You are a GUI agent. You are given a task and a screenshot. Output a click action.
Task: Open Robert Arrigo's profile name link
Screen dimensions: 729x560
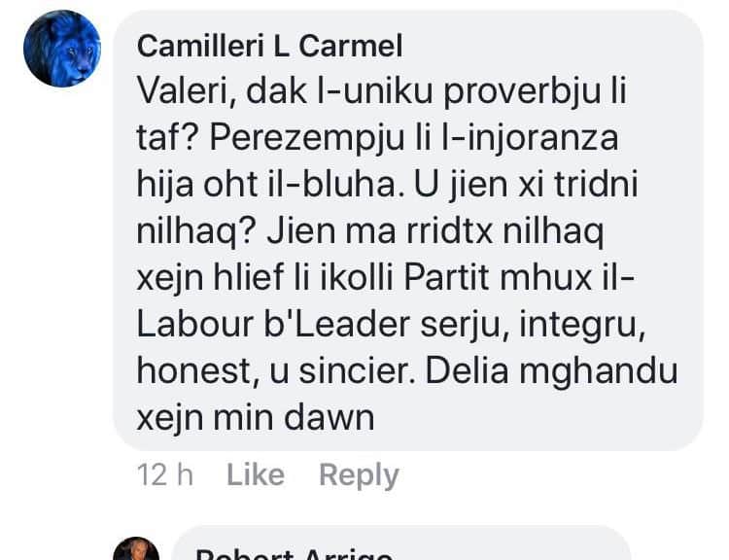[294, 554]
